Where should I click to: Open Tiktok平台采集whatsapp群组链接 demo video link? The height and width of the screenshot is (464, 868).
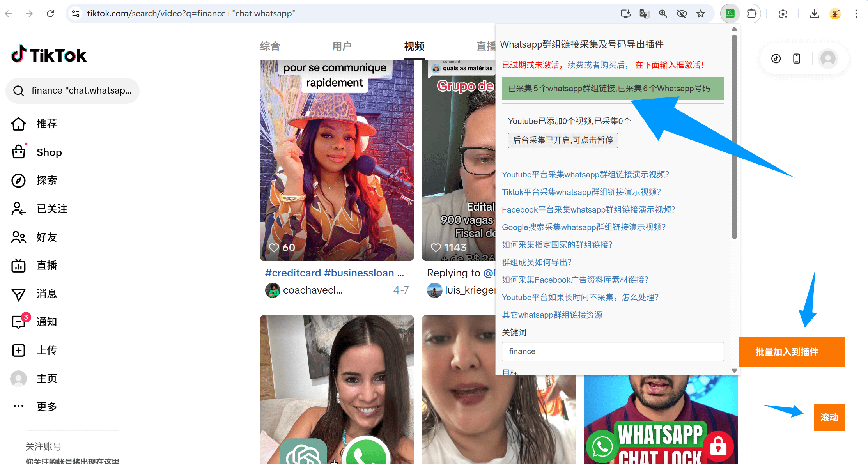tap(581, 192)
